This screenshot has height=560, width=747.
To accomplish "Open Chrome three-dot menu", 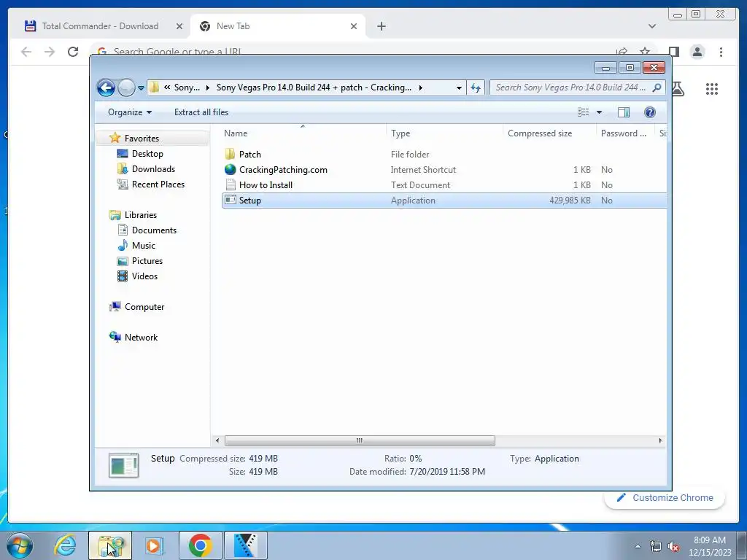I will [721, 52].
